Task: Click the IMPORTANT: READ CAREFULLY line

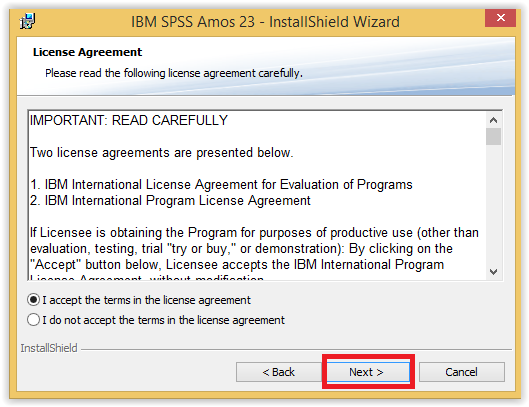Action: 129,120
